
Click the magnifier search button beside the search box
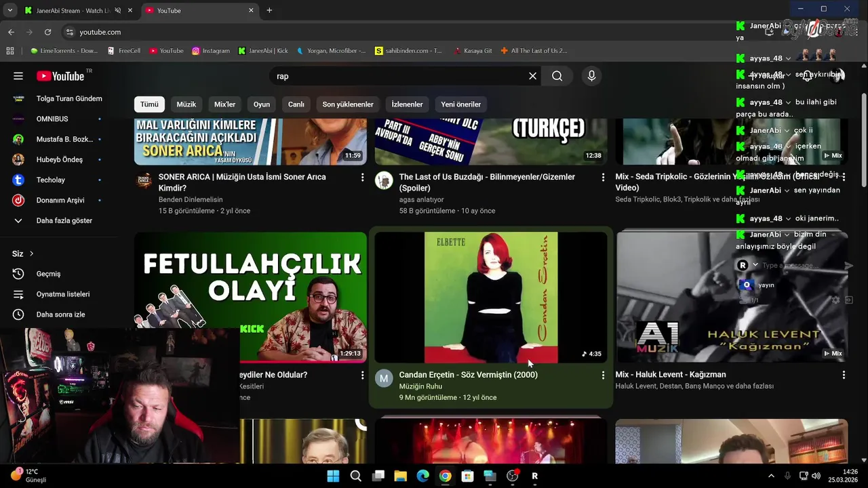coord(557,76)
